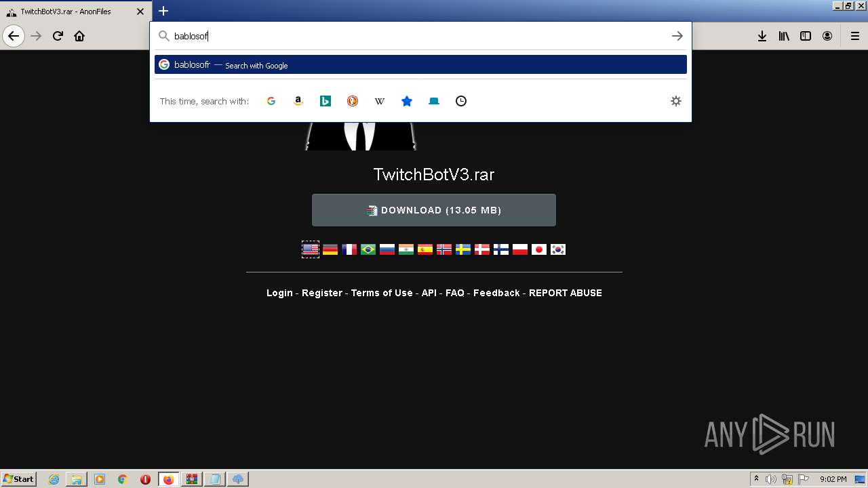The height and width of the screenshot is (488, 868).
Task: Switch language to Indian flag
Action: point(406,249)
